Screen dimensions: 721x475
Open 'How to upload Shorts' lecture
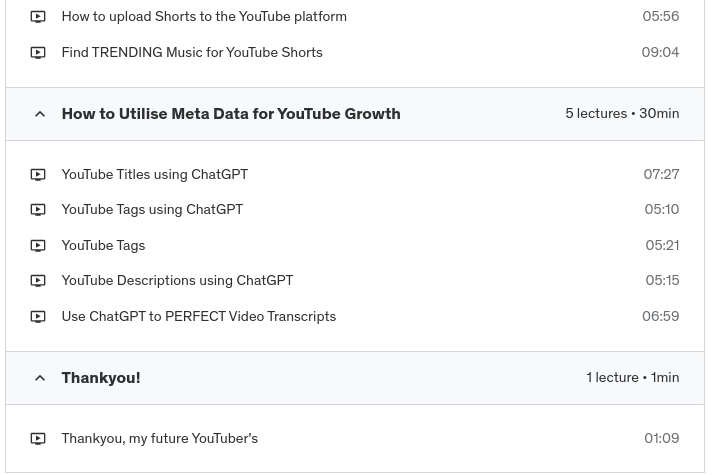point(204,17)
